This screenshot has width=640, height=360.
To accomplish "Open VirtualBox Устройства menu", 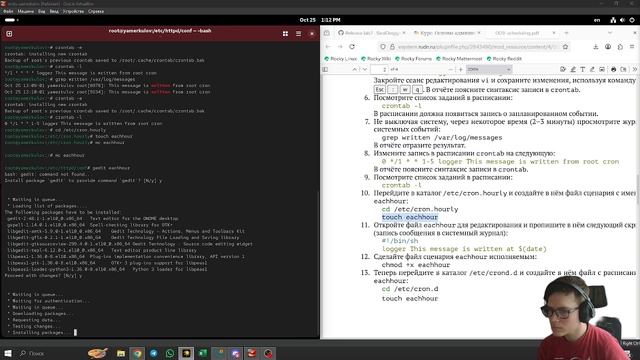I will 73,11.
